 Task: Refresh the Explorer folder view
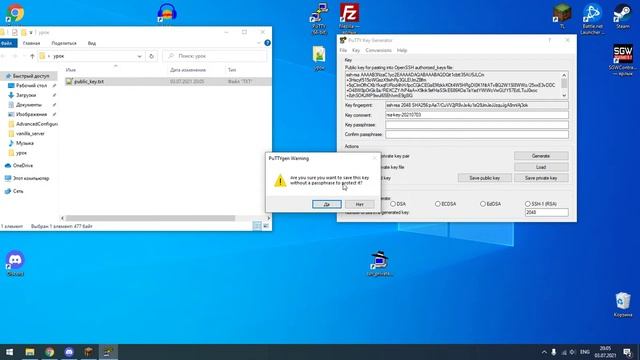pos(151,56)
